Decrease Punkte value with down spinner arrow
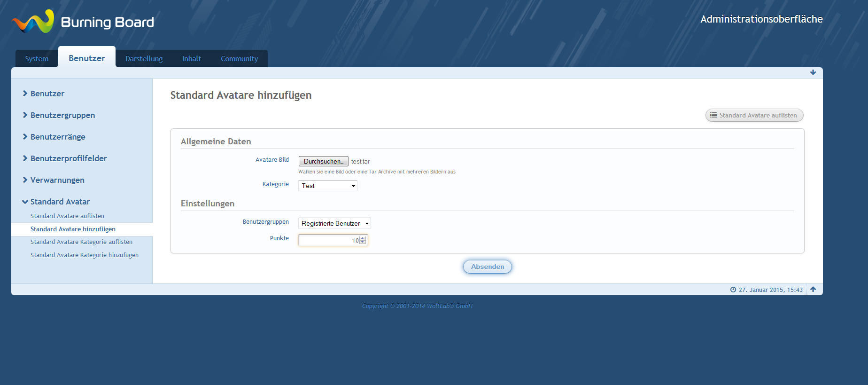868x385 pixels. (363, 243)
